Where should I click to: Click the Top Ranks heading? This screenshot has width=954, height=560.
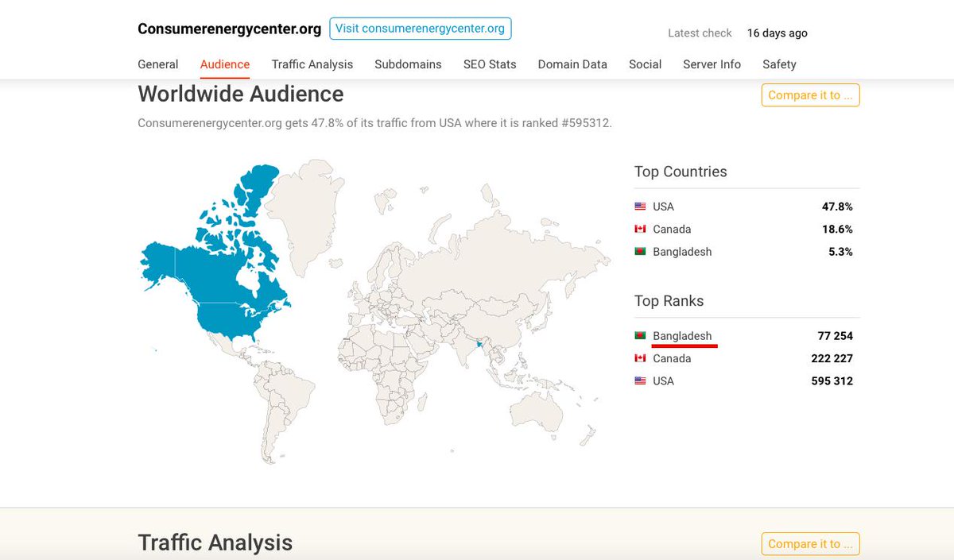(669, 301)
